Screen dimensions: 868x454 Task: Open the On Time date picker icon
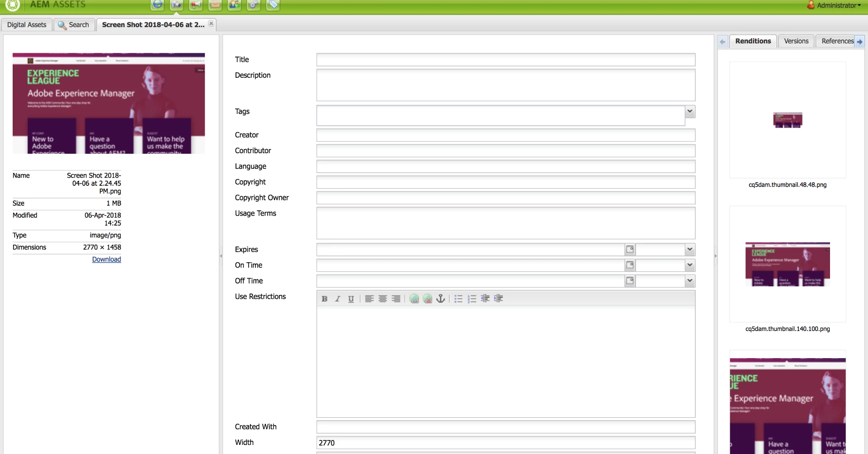coord(630,265)
